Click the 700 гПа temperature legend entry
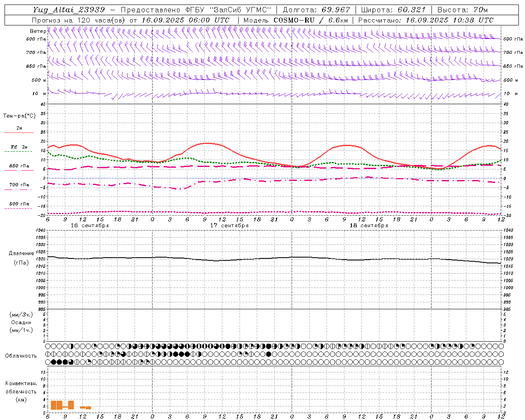 pyautogui.click(x=19, y=185)
